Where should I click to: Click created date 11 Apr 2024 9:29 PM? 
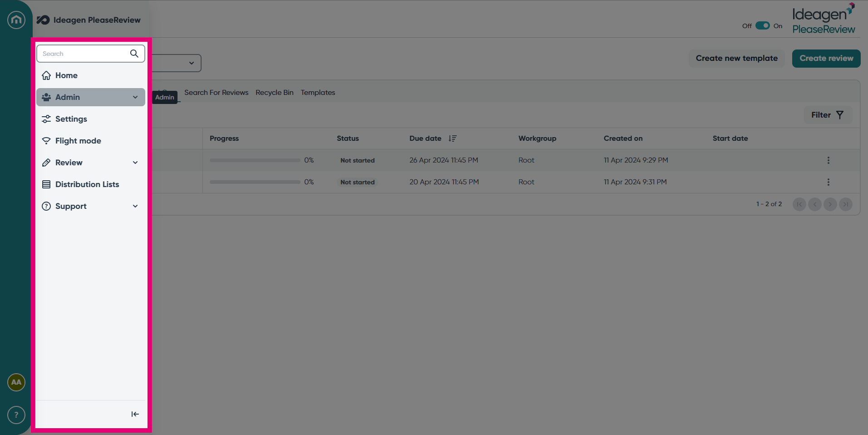point(636,160)
